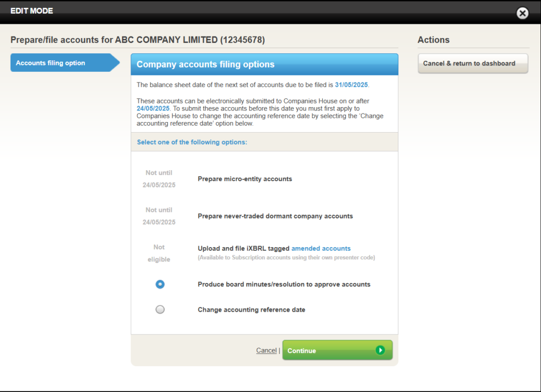This screenshot has height=392, width=541.
Task: Click the Produce board minutes/resolution label text
Action: pos(284,284)
